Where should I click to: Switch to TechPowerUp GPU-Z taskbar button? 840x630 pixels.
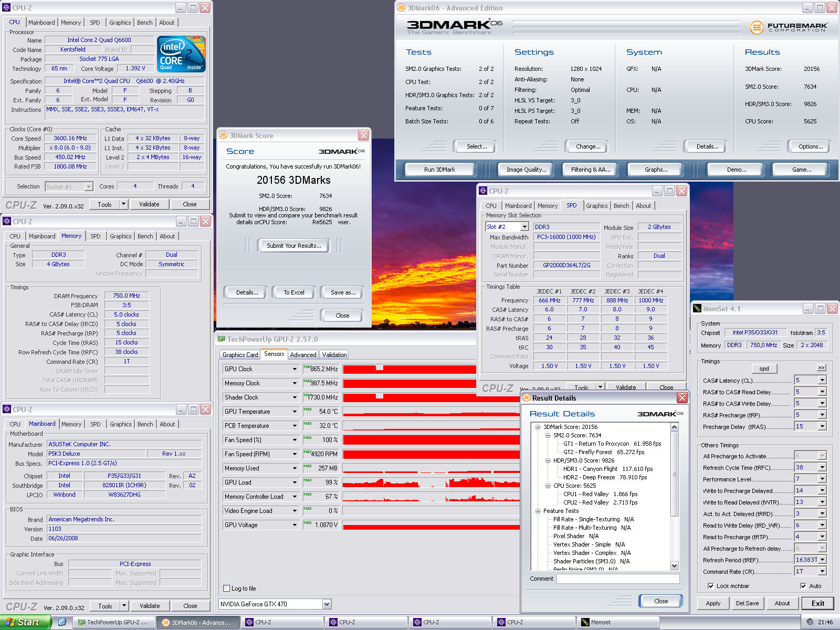coord(113,622)
